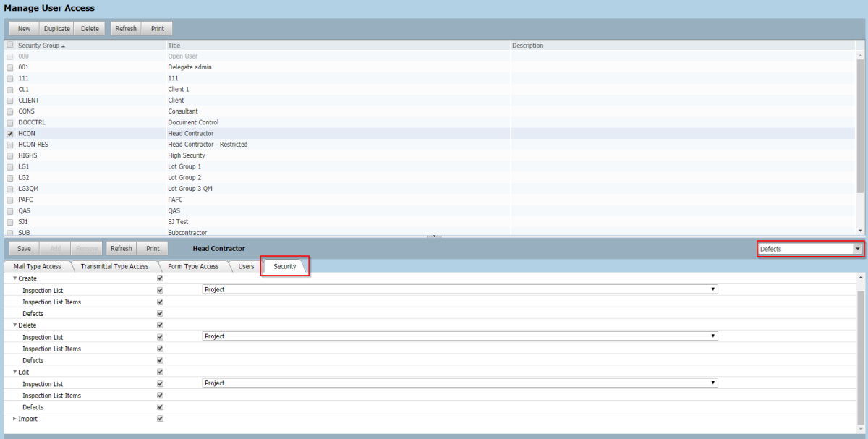
Task: Toggle Edit Defects checkbox
Action: click(160, 407)
